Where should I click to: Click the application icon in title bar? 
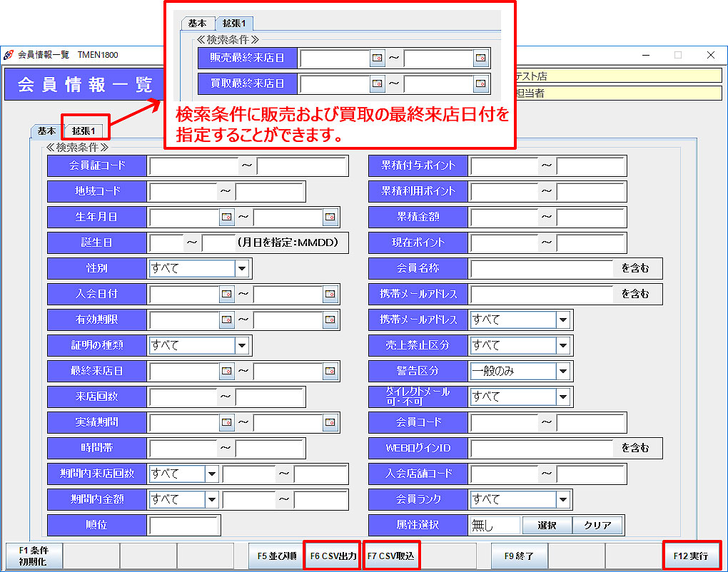(9, 55)
